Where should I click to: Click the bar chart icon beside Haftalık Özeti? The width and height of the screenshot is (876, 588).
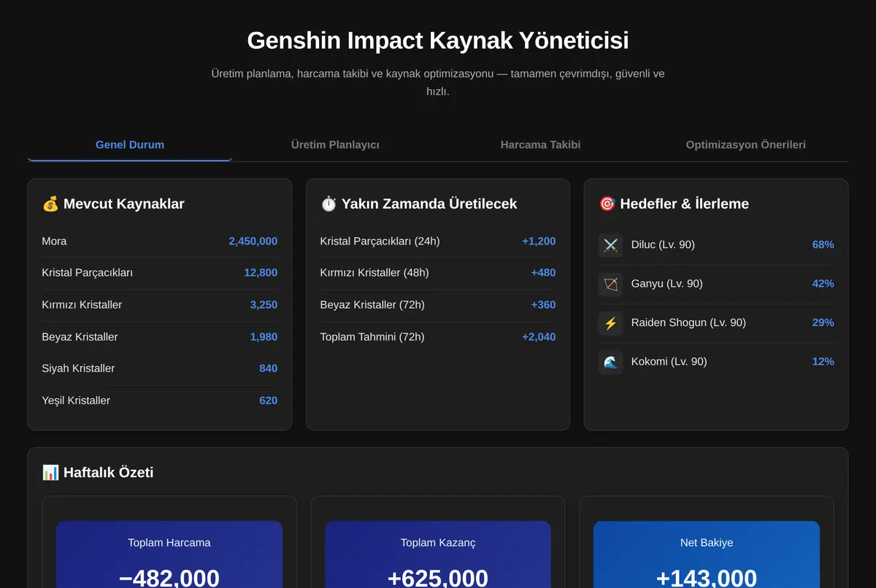point(50,473)
